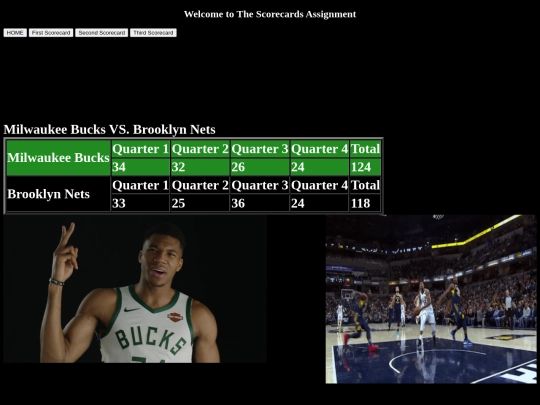This screenshot has height=405, width=540.
Task: Click Bucks Quarter 1 score 34
Action: (141, 167)
